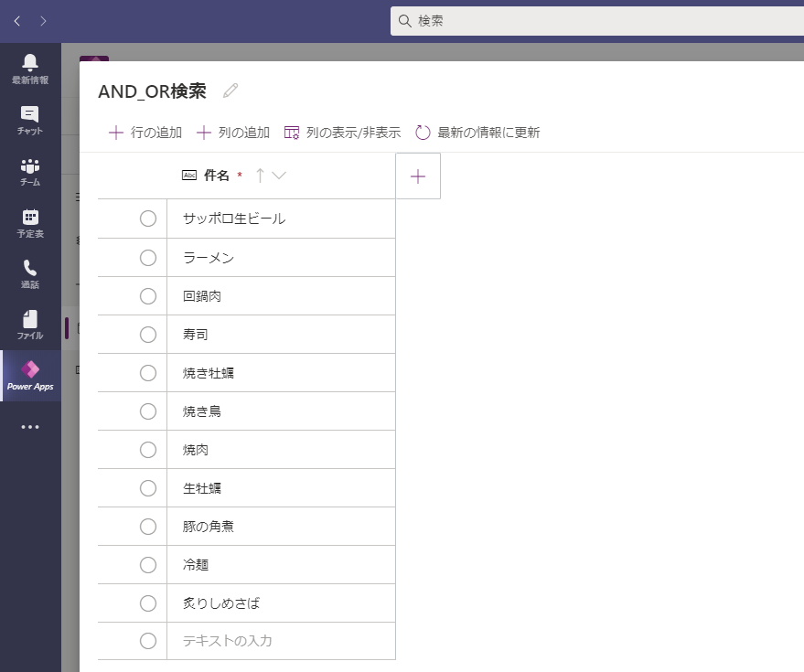
Task: Open the ファイル (Files) section
Action: click(30, 323)
